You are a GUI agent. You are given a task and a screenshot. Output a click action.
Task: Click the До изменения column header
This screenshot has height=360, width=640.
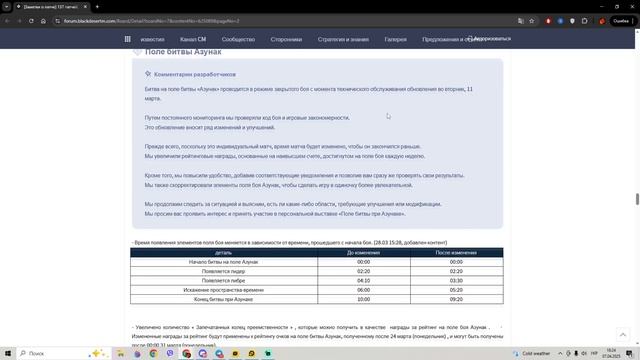tap(363, 253)
